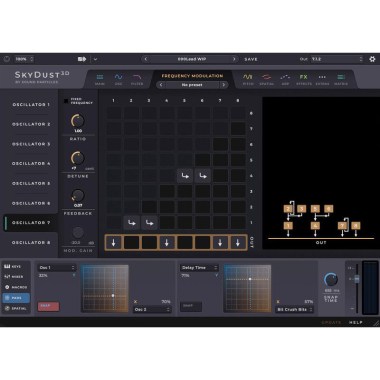
Task: Click the SAVE button
Action: coord(251,59)
